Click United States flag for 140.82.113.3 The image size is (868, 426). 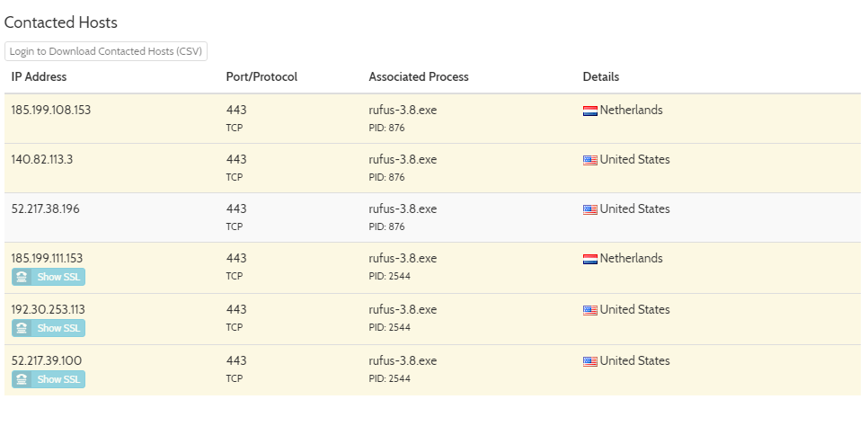coord(590,160)
